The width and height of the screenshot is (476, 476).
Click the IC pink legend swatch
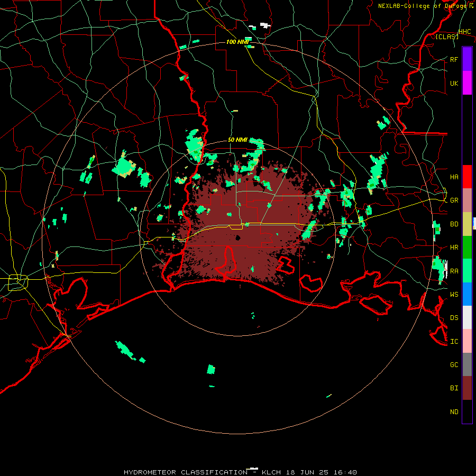[467, 341]
